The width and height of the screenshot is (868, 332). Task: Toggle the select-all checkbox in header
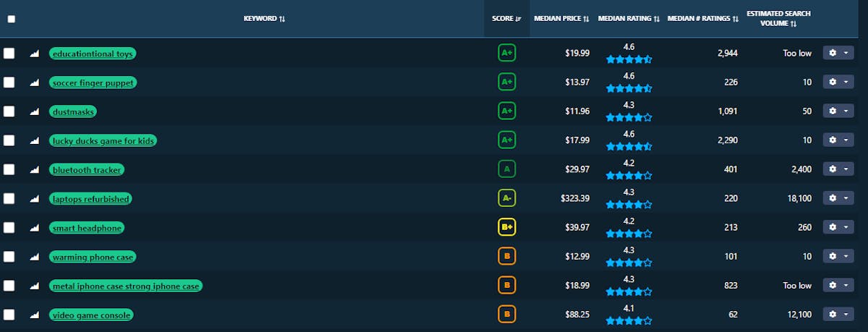pos(11,19)
